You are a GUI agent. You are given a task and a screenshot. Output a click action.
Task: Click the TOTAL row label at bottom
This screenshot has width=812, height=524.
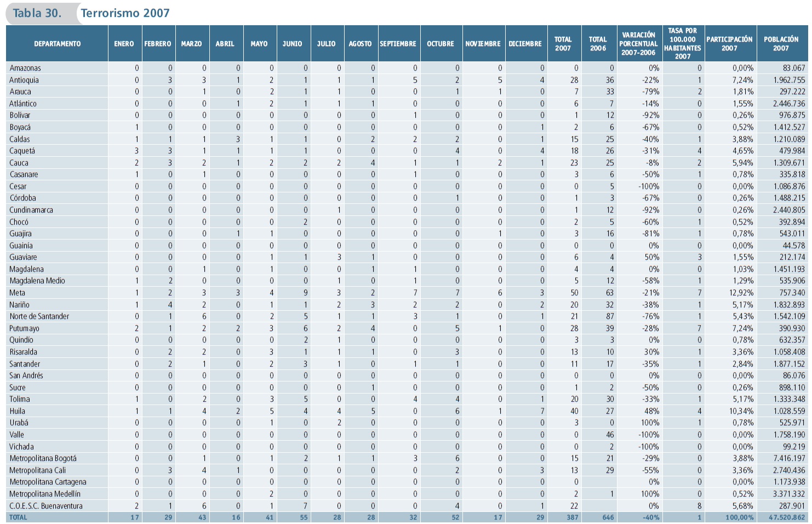(x=18, y=517)
